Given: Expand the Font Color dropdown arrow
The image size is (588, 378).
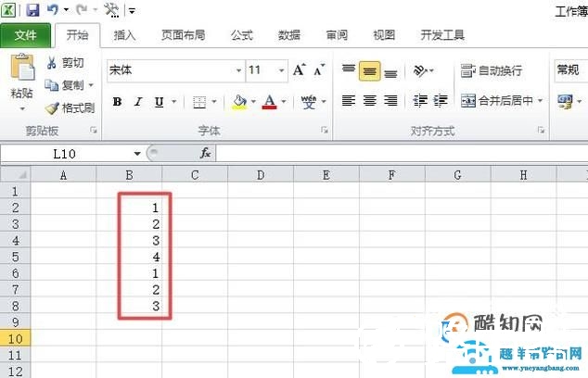Looking at the screenshot, I should point(284,102).
